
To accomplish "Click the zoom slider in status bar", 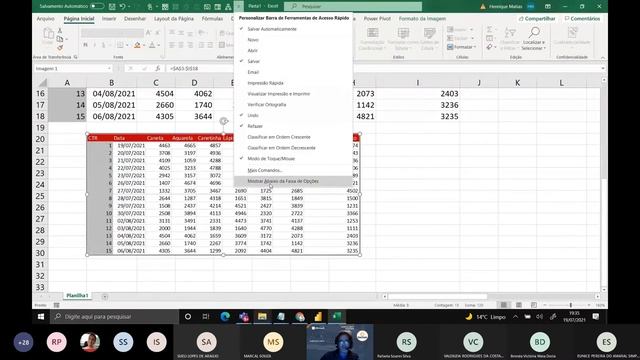I will point(570,305).
